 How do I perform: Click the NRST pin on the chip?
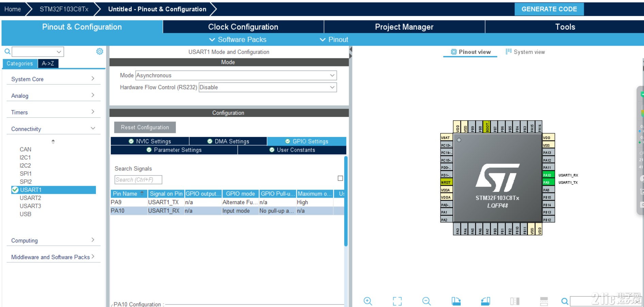(x=446, y=182)
